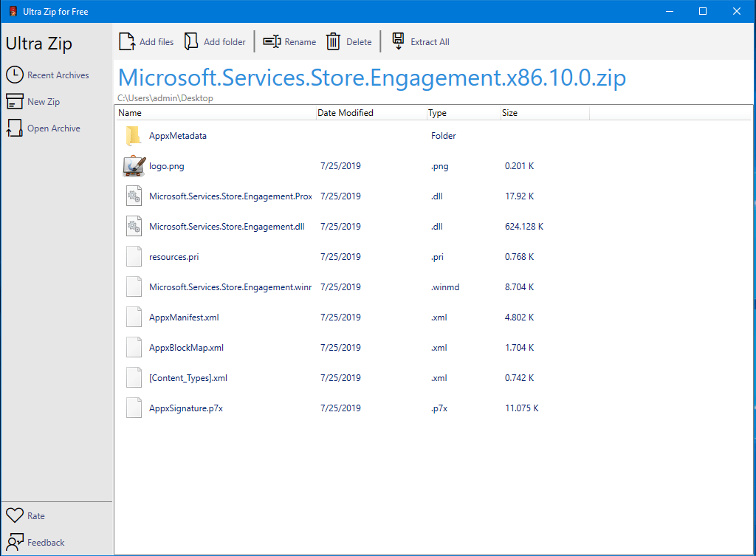The height and width of the screenshot is (556, 756).
Task: Click the logo.png image file icon
Action: (x=134, y=166)
